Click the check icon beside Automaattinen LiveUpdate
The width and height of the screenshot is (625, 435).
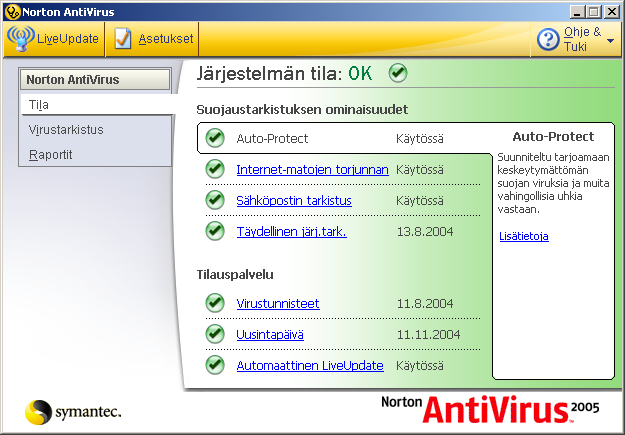[x=215, y=365]
